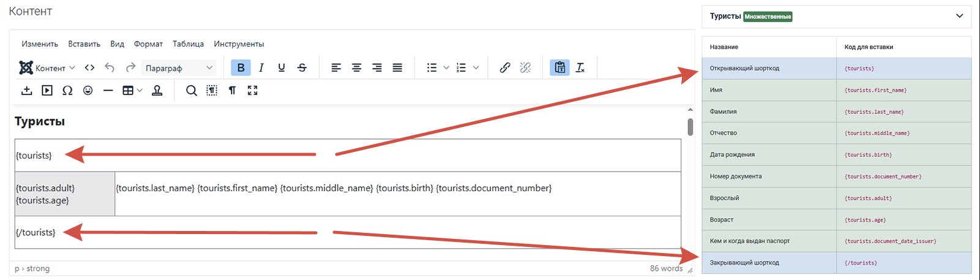Expand bullet list style options arrow

point(446,68)
